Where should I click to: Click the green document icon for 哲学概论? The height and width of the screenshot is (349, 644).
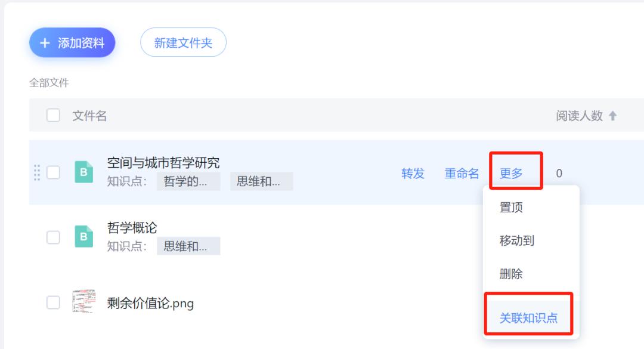pos(83,237)
